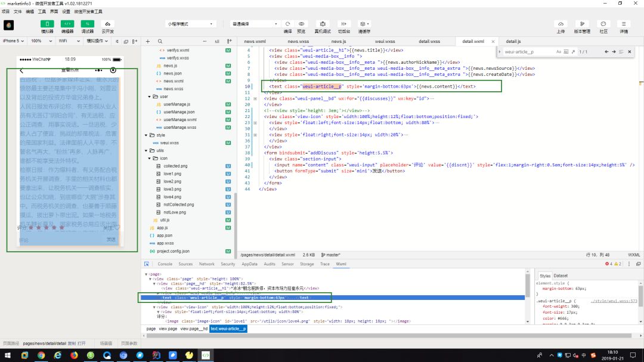Screen dimensions: 644x362
Task: Open the 项目 menu
Action: click(6, 11)
